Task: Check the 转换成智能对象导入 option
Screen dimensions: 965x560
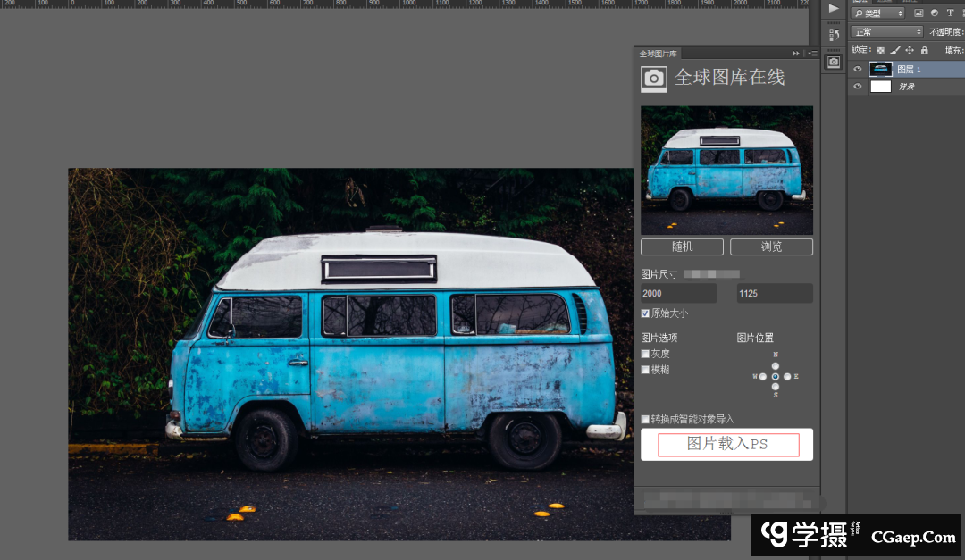Action: (645, 419)
